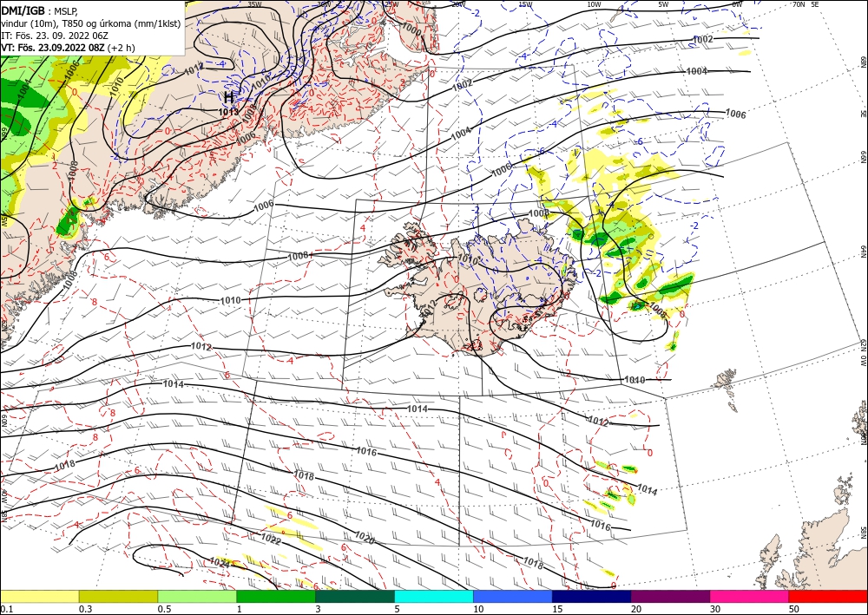
Task: Click the 1013 pressure value below H
Action: pyautogui.click(x=228, y=112)
